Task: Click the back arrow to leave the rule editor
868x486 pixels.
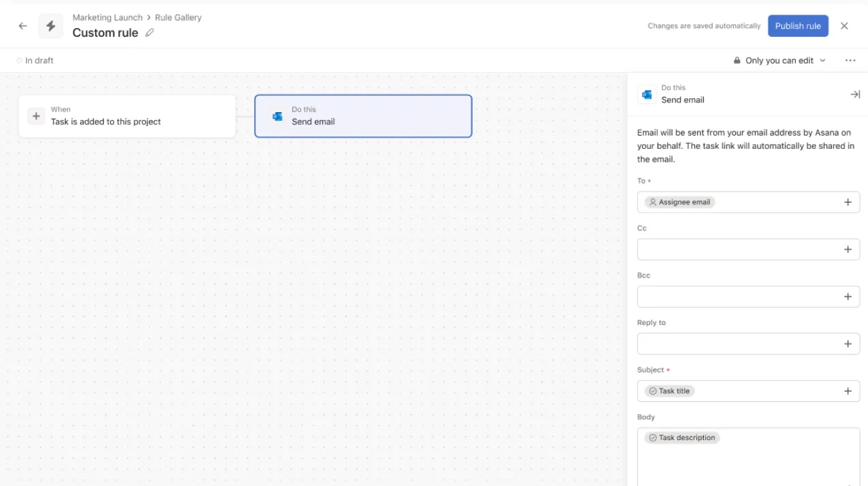Action: (22, 25)
